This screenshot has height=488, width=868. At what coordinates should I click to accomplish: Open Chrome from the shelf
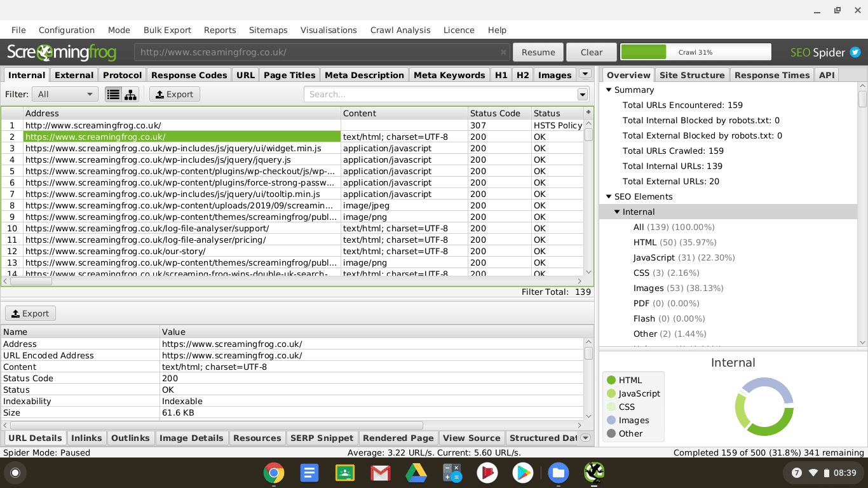click(274, 473)
